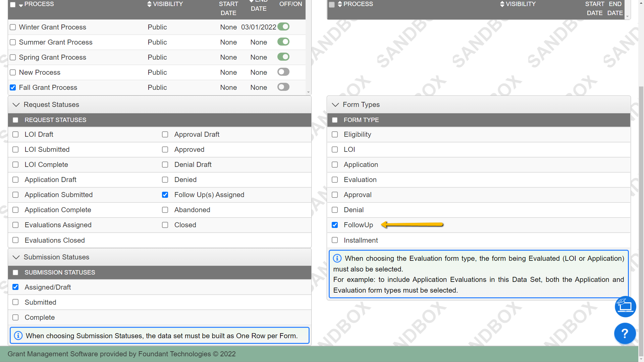Select all via Request Statuses header checkbox
This screenshot has height=362, width=644.
click(15, 120)
